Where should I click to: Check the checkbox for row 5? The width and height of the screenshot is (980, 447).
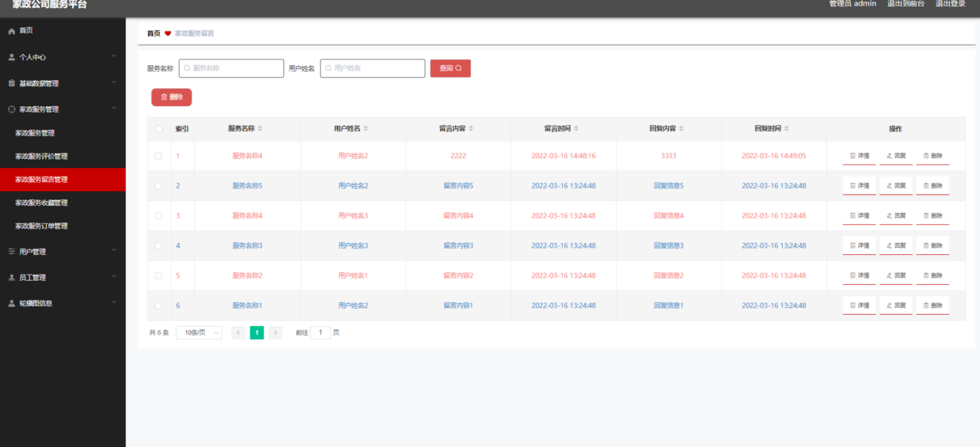(159, 276)
